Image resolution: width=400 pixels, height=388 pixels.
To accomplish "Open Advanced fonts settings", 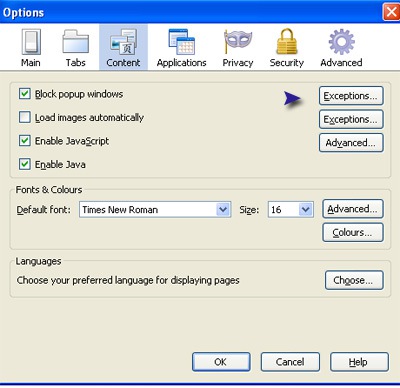I will point(353,209).
